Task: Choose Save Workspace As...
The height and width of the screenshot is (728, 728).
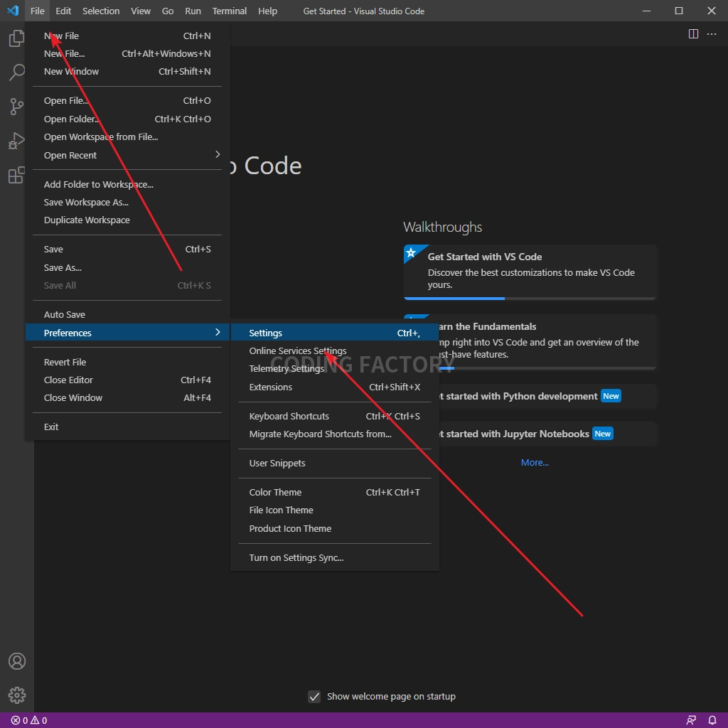Action: [128, 202]
